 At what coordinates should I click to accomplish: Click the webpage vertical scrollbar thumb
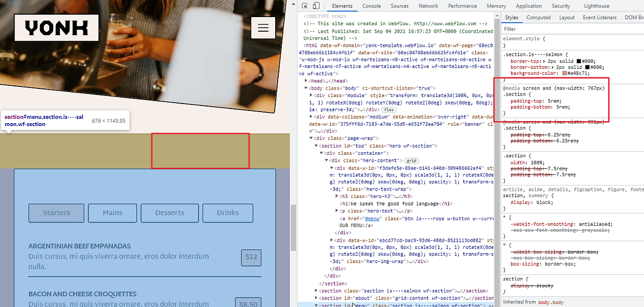(293, 229)
